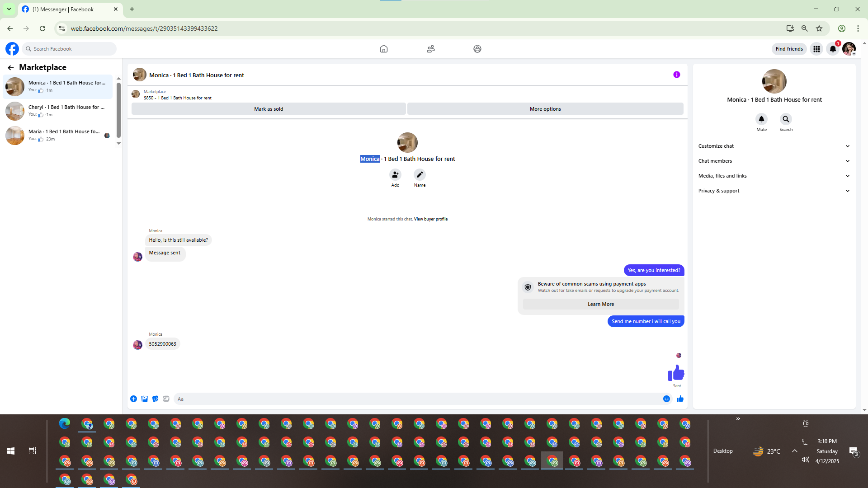Image resolution: width=868 pixels, height=488 pixels.
Task: Switch to Messenger Facebook browser tab
Action: [70, 9]
